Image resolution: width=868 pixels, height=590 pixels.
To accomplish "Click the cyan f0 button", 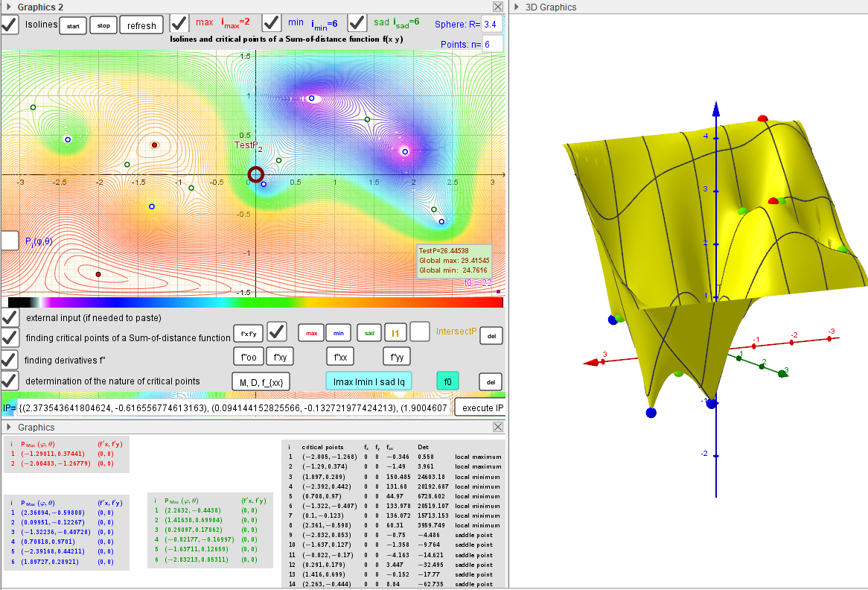I will pyautogui.click(x=447, y=381).
